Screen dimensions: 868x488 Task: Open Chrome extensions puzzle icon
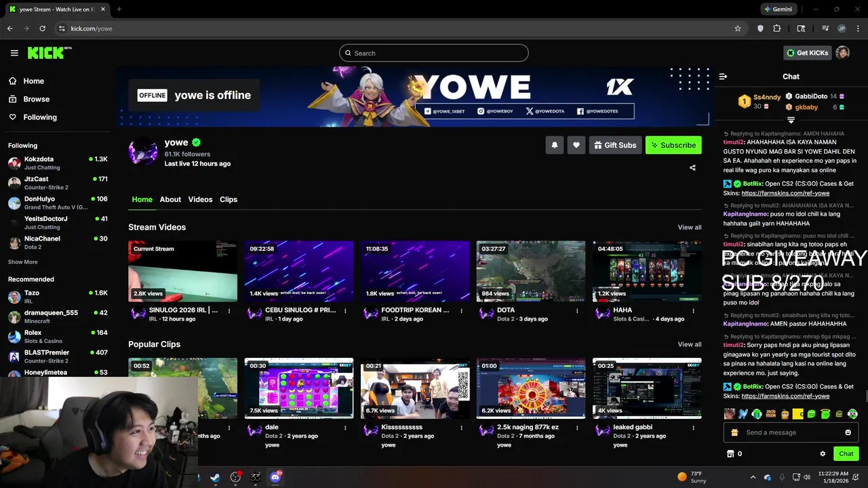click(777, 28)
